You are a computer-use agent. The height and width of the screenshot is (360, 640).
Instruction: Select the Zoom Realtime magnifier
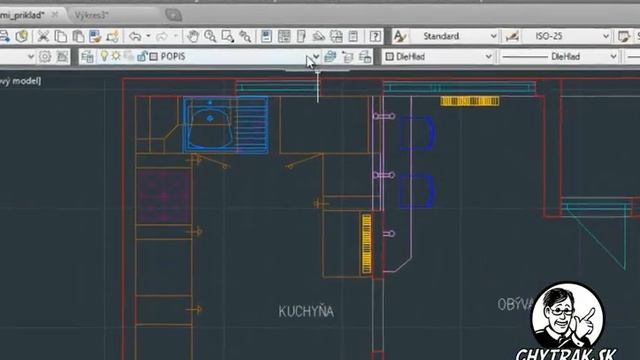coord(210,36)
